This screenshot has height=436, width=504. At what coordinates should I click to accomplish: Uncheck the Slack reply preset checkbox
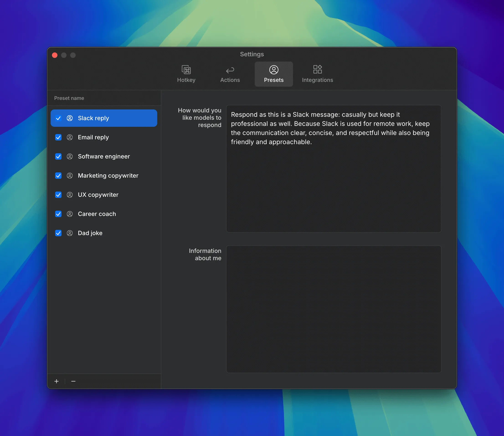(58, 118)
